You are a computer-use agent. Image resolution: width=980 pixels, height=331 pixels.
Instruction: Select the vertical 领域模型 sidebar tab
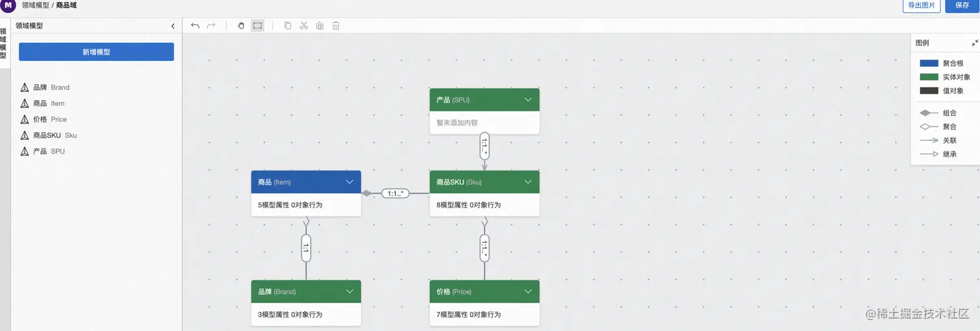coord(3,43)
